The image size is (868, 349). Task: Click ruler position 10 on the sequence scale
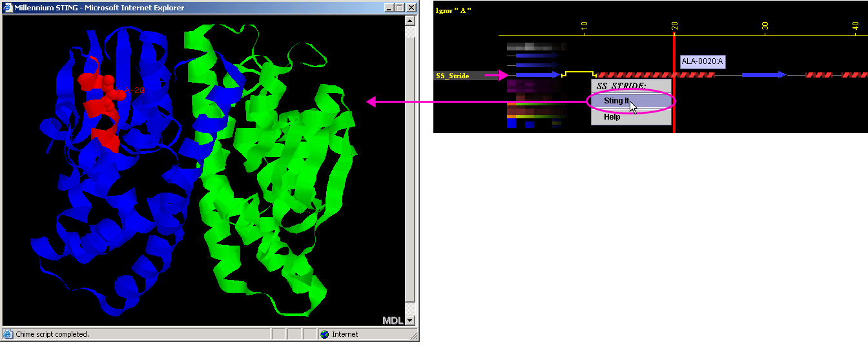584,26
